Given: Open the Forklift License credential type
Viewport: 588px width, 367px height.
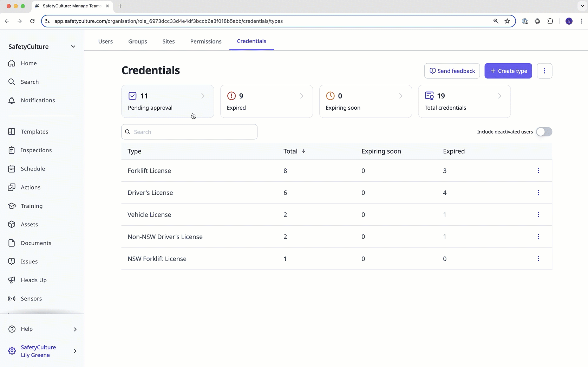Looking at the screenshot, I should coord(149,171).
